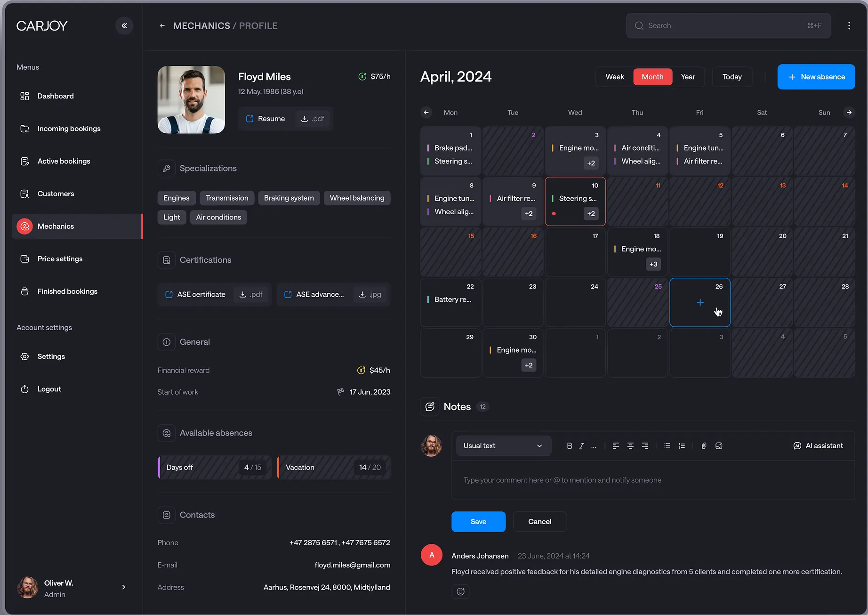Screen dimensions: 868x615
Task: Apply bold formatting in notes editor
Action: coord(569,446)
